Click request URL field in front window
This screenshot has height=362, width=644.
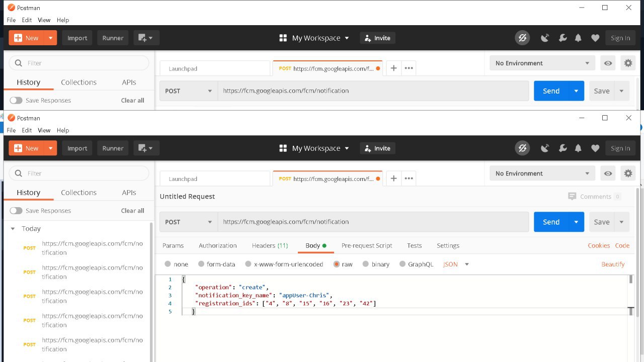(x=373, y=222)
